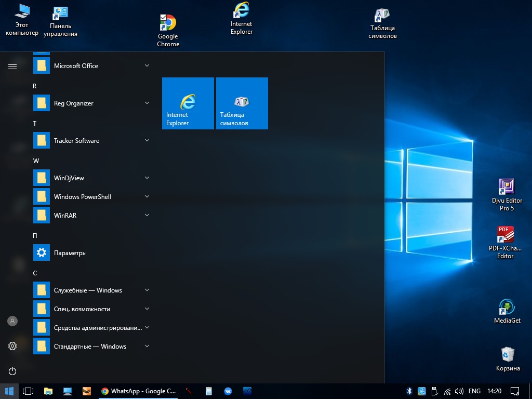This screenshot has height=399, width=532.
Task: Open Google Chrome desktop shortcut
Action: tap(168, 31)
